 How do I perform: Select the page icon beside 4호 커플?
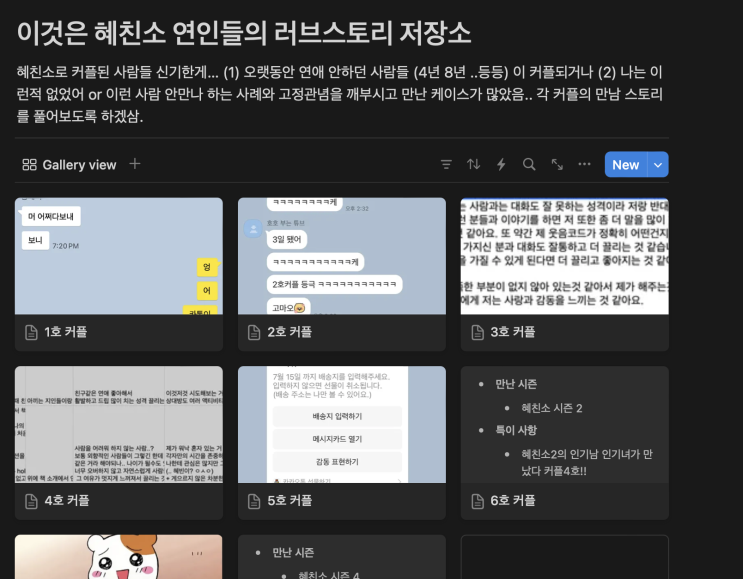pyautogui.click(x=31, y=501)
